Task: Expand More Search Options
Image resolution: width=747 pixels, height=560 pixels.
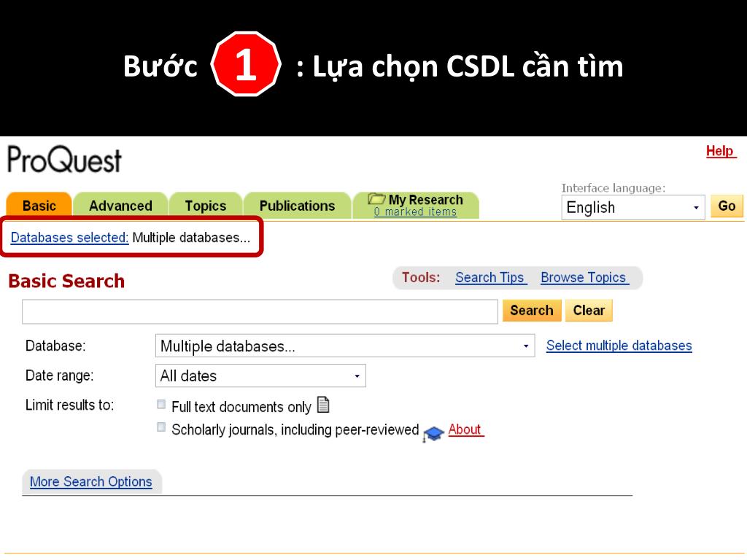Action: pyautogui.click(x=91, y=481)
